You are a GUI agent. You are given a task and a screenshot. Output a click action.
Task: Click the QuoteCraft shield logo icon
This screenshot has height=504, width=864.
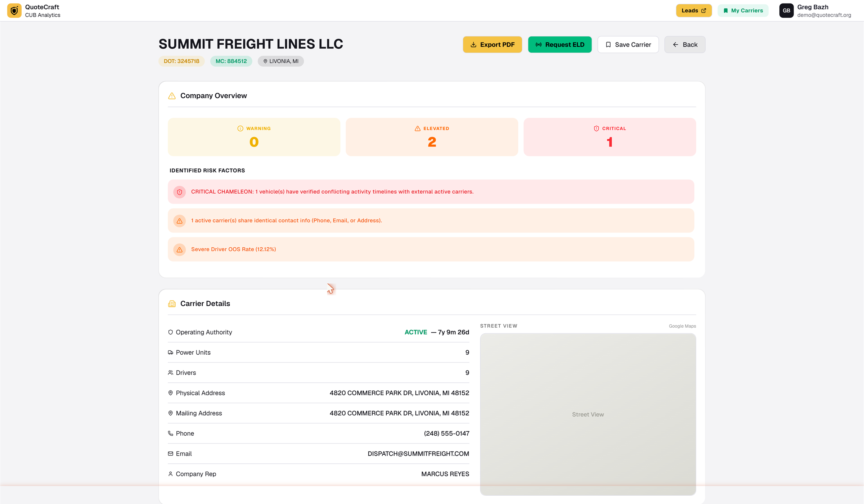pyautogui.click(x=14, y=10)
